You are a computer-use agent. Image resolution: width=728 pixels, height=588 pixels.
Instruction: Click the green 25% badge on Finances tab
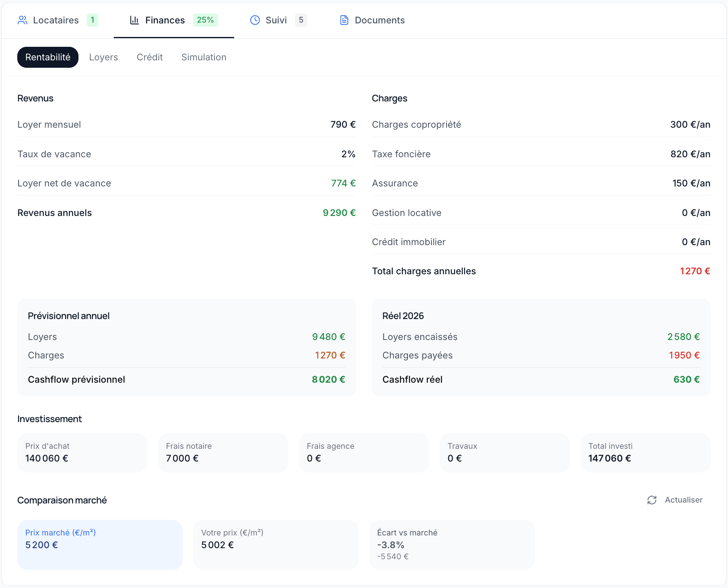click(205, 20)
